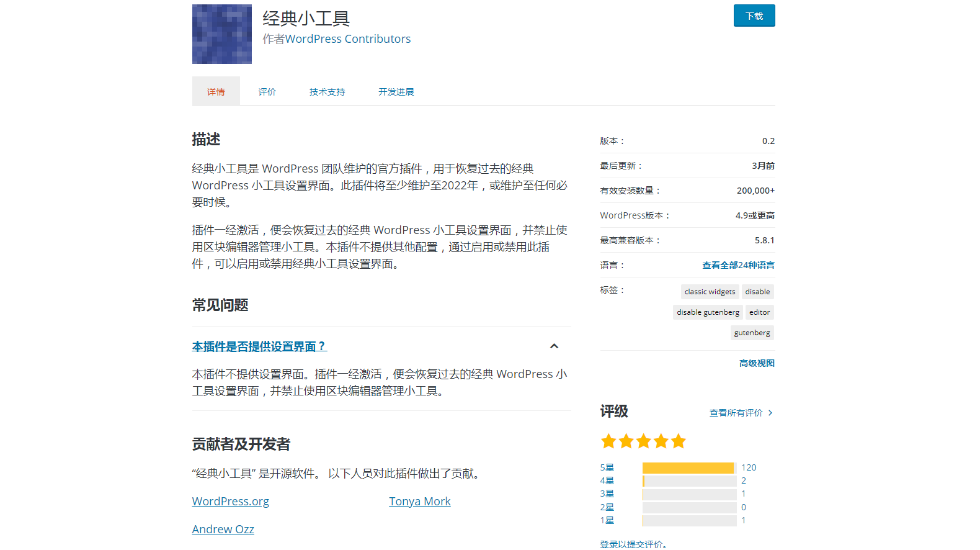
Task: Click the chevron next to 查看所有评价
Action: point(770,413)
